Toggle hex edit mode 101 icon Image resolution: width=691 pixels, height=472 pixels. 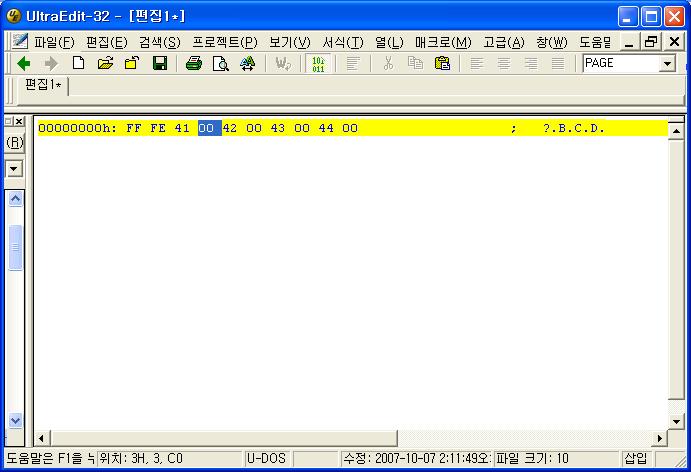(318, 63)
